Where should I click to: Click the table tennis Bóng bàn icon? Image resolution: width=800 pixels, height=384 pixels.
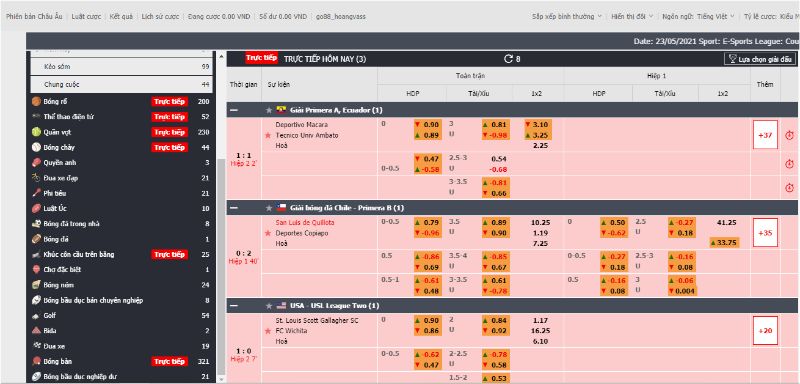click(x=36, y=362)
